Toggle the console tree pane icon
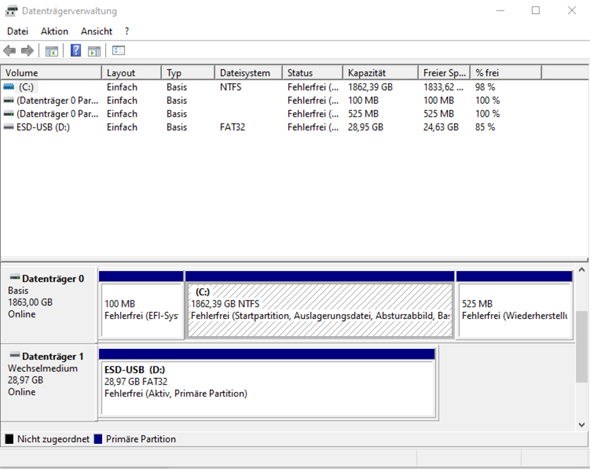This screenshot has height=469, width=590. 52,51
